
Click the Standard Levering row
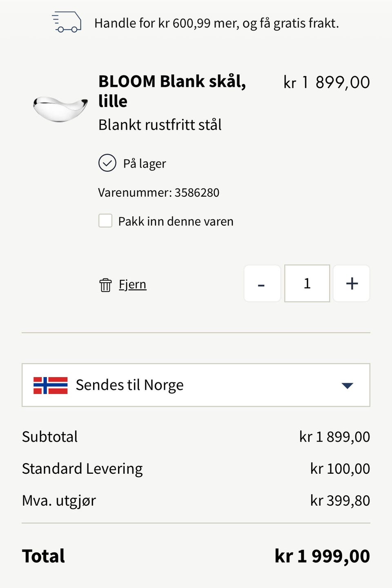pos(196,469)
